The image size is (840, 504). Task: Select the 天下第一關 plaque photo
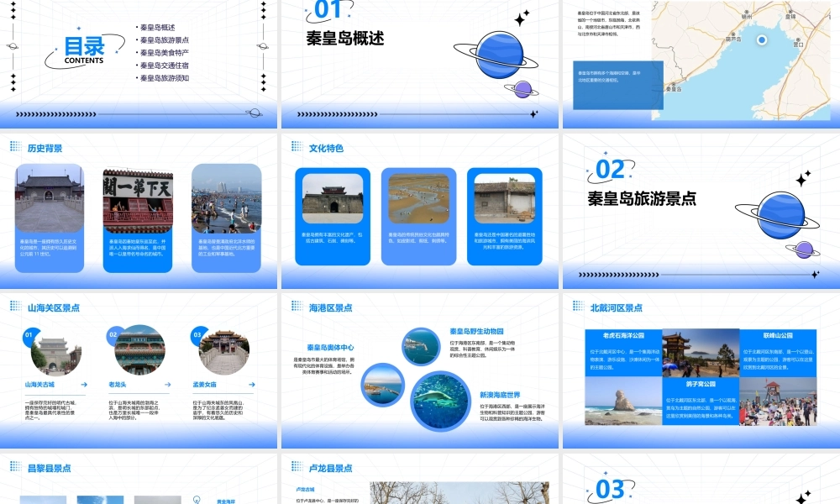click(138, 201)
